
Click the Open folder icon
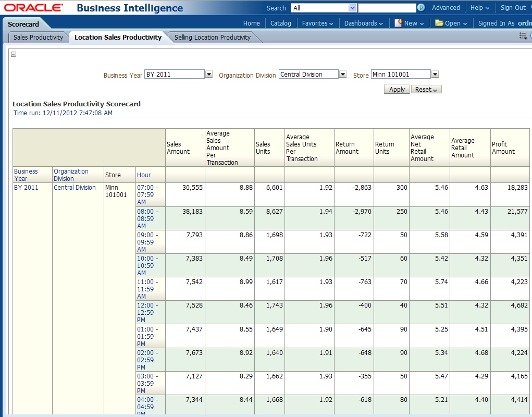(439, 23)
